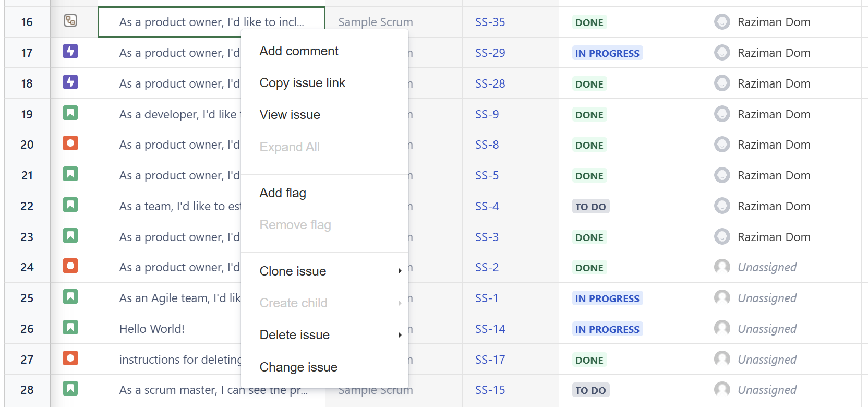Screen dimensions: 868x407
Task: Open the SS-35 issue key link
Action: [x=490, y=22]
